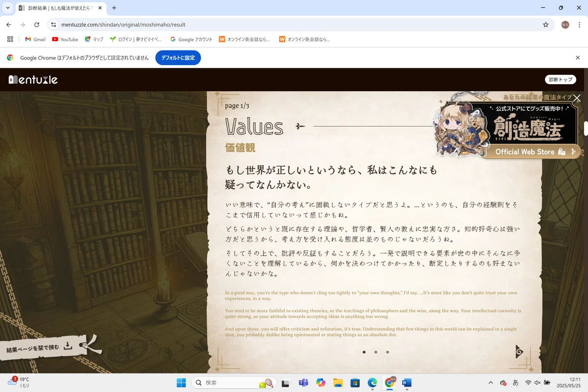588x392 pixels.
Task: Click the address bar URL
Action: pyautogui.click(x=123, y=24)
